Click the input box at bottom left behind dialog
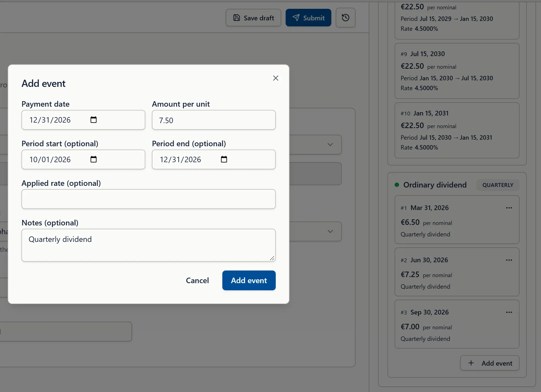541x392 pixels. [65, 332]
